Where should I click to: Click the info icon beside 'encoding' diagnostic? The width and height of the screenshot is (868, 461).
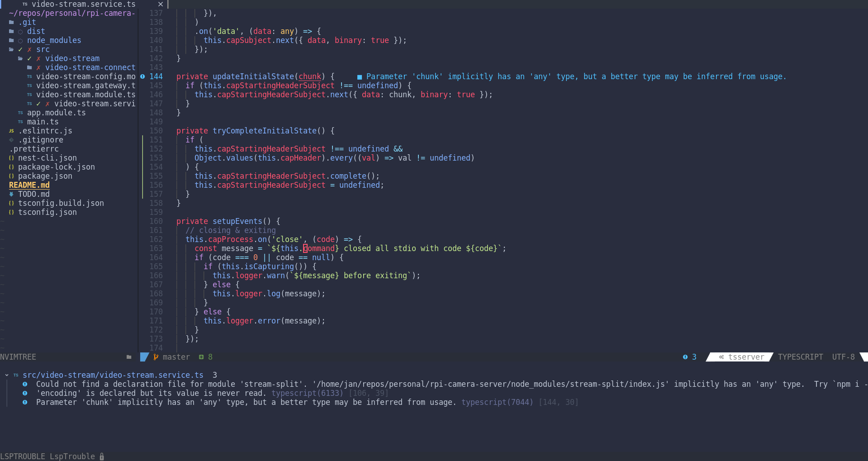coord(25,393)
